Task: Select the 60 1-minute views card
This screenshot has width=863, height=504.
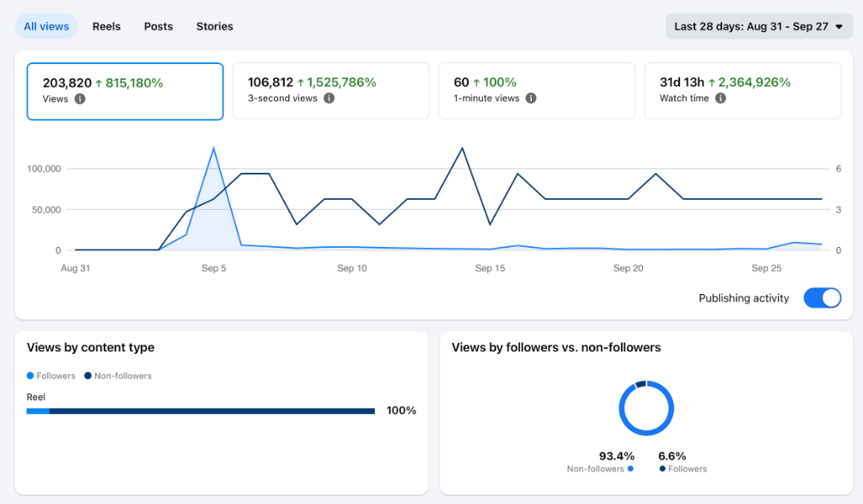Action: 537,91
